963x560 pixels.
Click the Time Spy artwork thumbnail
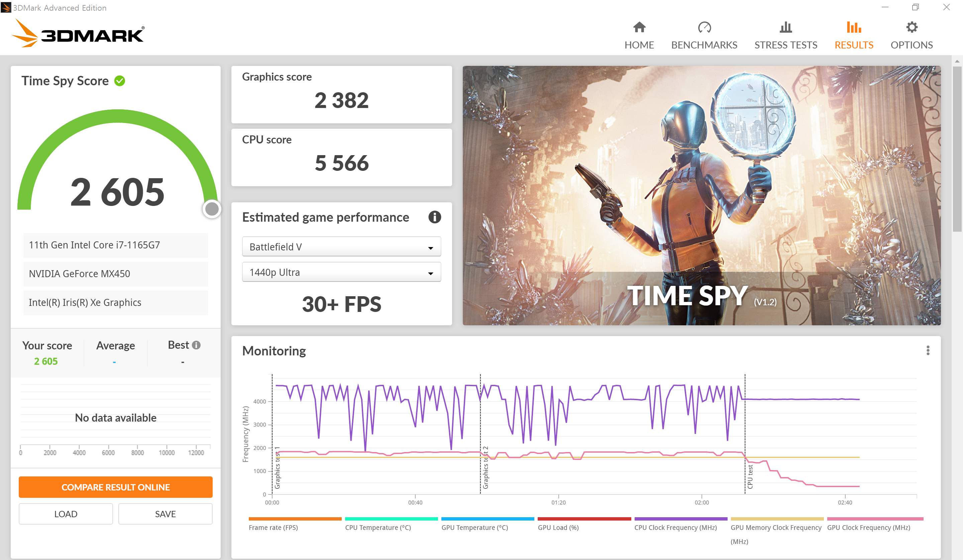coord(701,195)
